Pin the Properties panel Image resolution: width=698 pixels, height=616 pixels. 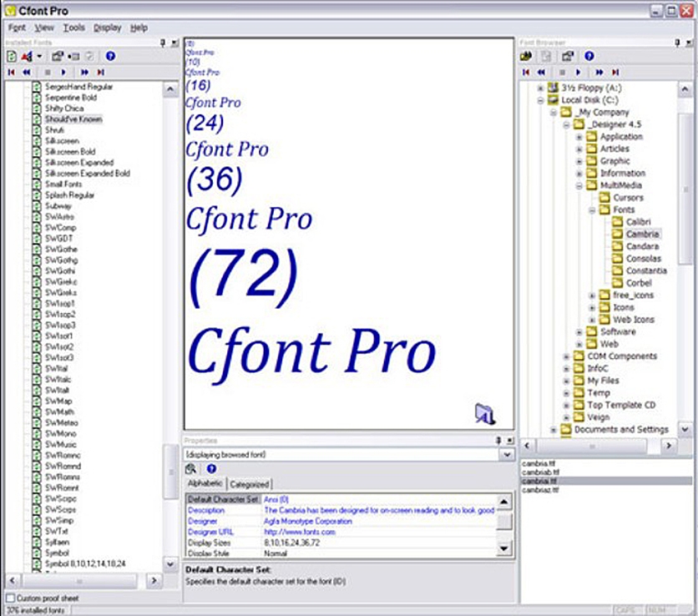(x=498, y=440)
